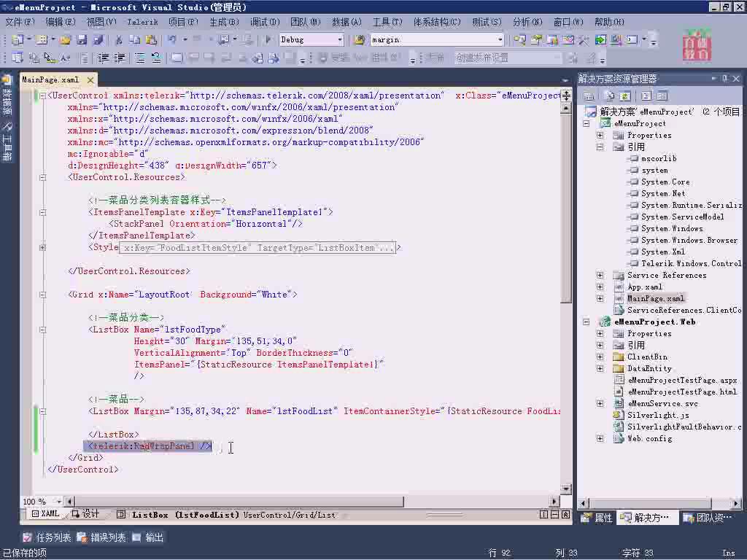Click the Paste toolbar icon
The height and width of the screenshot is (560, 747).
click(x=151, y=40)
